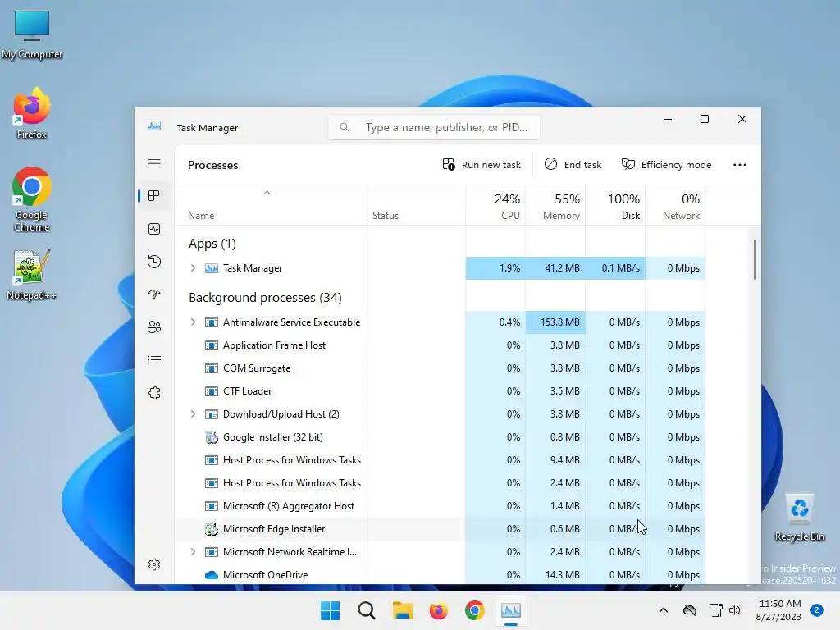The image size is (840, 630).
Task: Expand Microsoft Network Realtime row
Action: click(193, 552)
